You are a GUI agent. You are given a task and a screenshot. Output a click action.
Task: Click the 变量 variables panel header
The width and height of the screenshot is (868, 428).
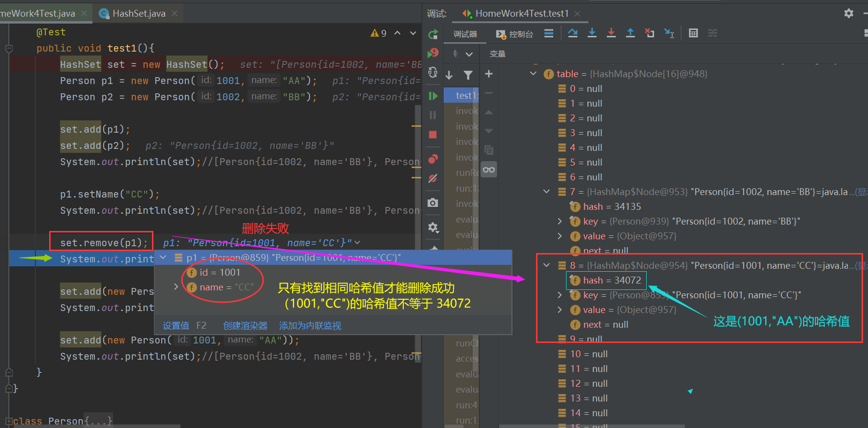click(x=497, y=54)
